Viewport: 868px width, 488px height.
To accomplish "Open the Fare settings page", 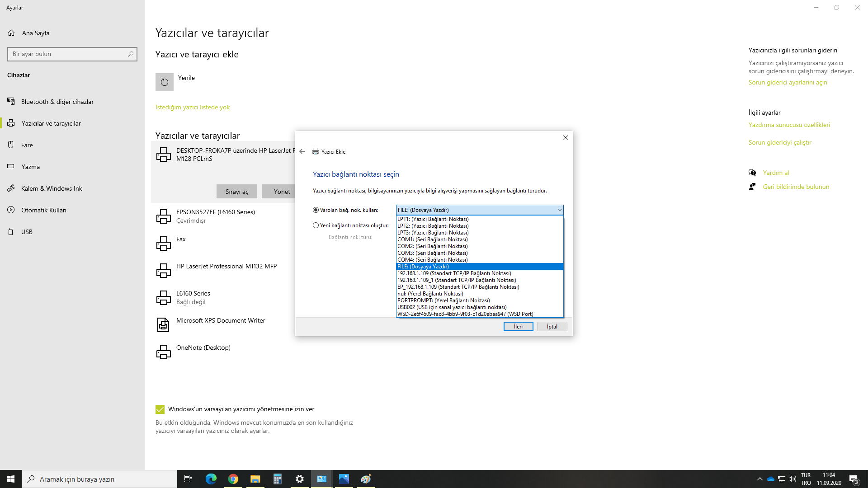I will (27, 145).
